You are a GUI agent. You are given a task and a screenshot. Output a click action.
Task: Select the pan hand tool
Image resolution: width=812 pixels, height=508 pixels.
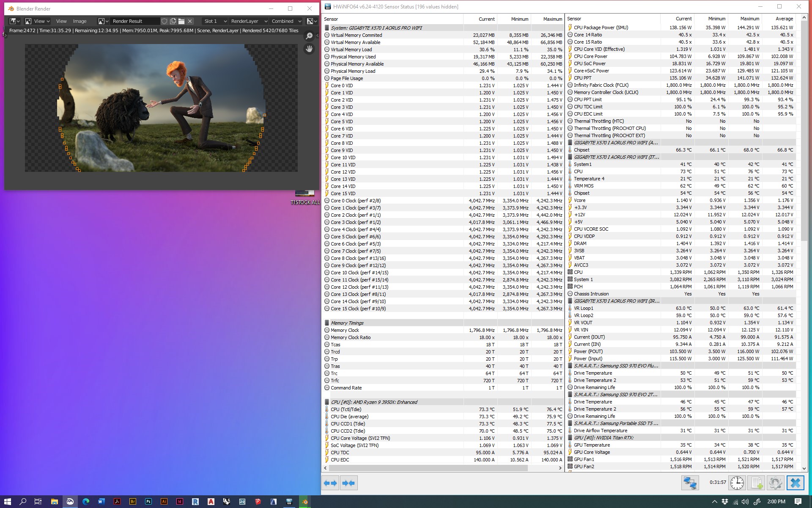pyautogui.click(x=309, y=49)
